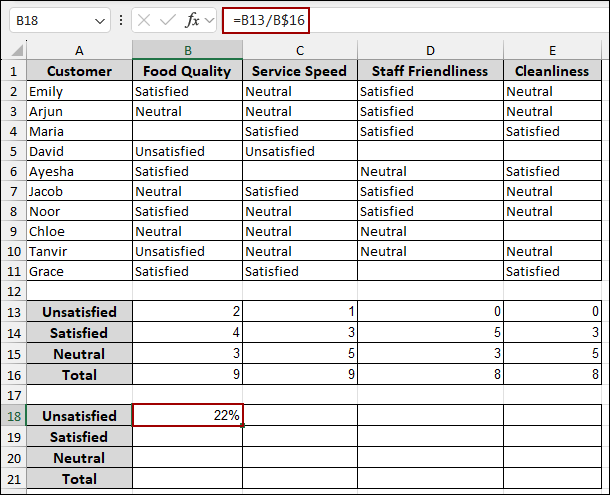Select the row 12 header

click(x=12, y=291)
